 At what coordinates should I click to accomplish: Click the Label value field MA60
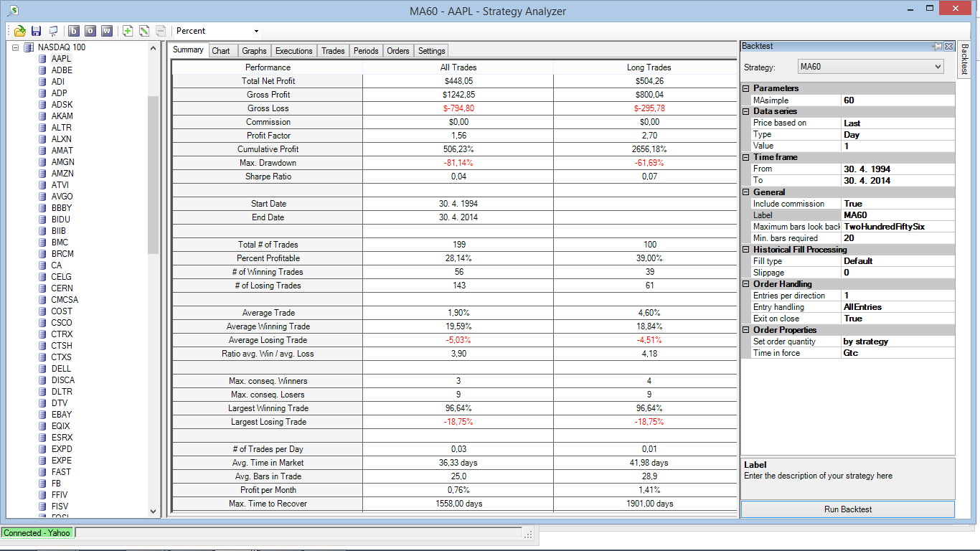(x=897, y=215)
